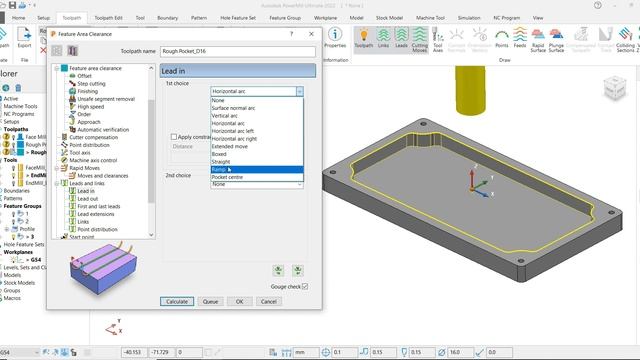The image size is (640, 360).
Task: Open Cutter compensation page
Action: tap(93, 137)
